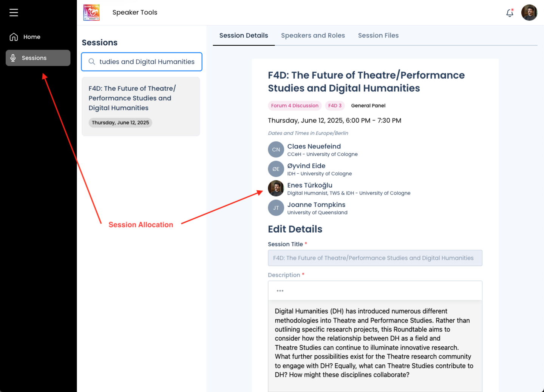Open the F4D session card in list
544x392 pixels.
[x=141, y=106]
